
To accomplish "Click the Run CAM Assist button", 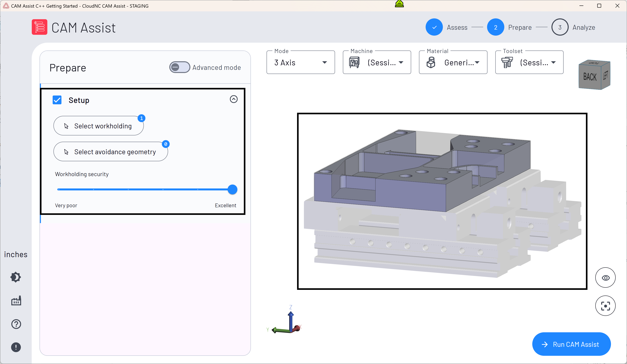I will [x=571, y=344].
